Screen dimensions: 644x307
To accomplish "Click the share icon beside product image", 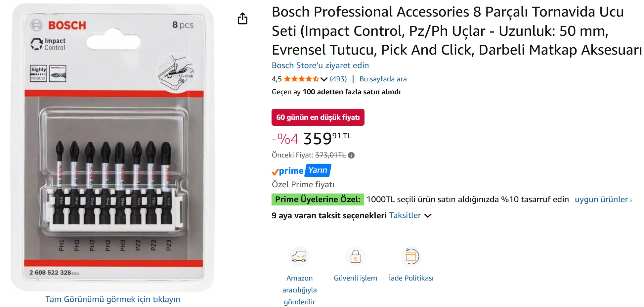I will [x=242, y=19].
